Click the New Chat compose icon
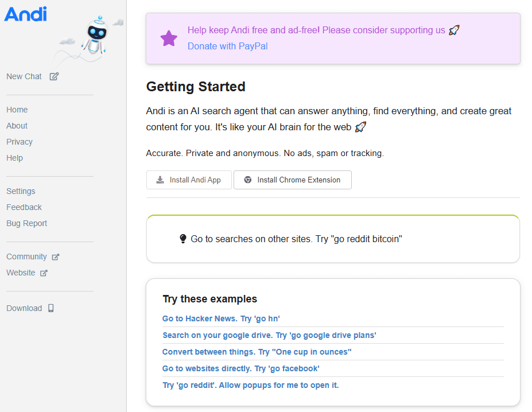The image size is (532, 412). coord(54,76)
